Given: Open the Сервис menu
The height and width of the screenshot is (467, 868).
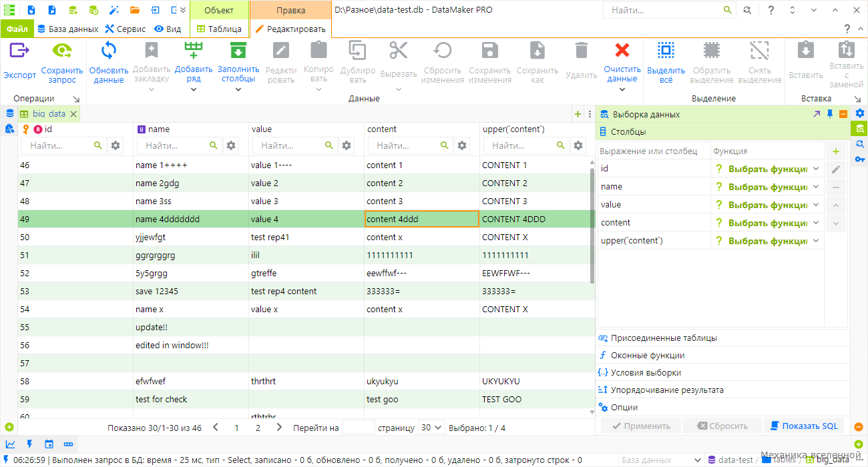Looking at the screenshot, I should pyautogui.click(x=126, y=29).
